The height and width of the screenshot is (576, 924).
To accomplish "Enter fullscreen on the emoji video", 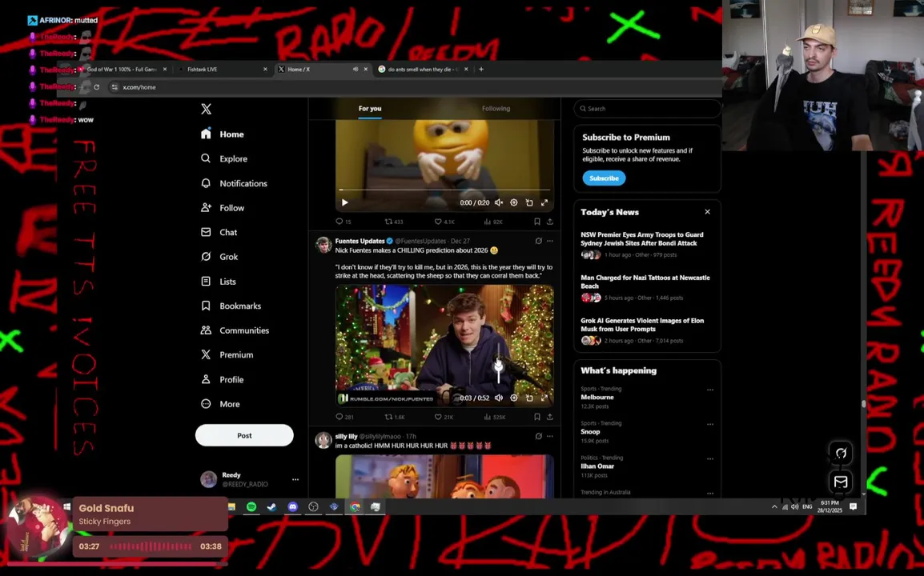I will [544, 202].
